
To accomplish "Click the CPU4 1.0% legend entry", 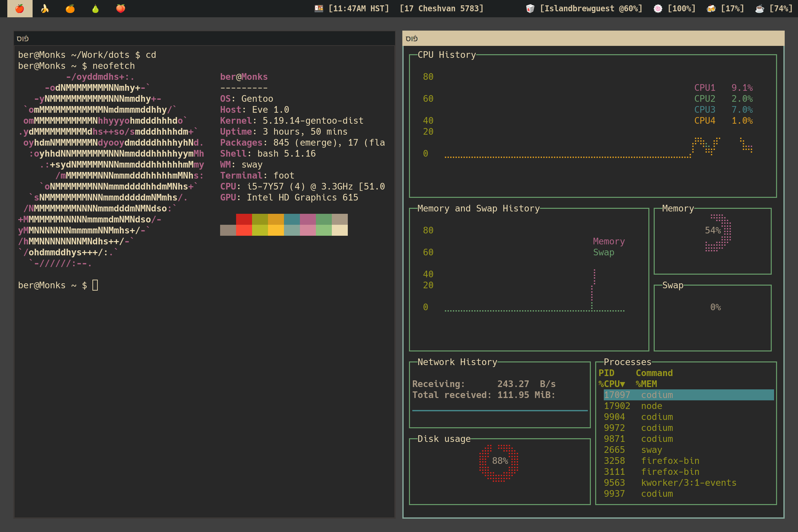I will tap(724, 120).
